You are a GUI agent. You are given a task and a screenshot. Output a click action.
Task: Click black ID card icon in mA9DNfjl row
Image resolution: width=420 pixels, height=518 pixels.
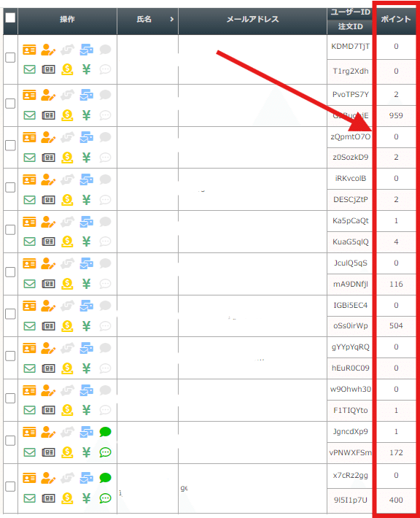[x=49, y=284]
